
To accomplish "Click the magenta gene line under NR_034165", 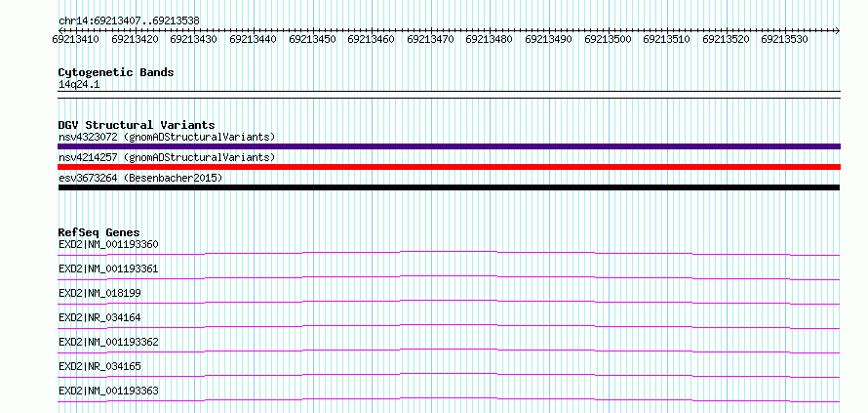I will point(449,375).
